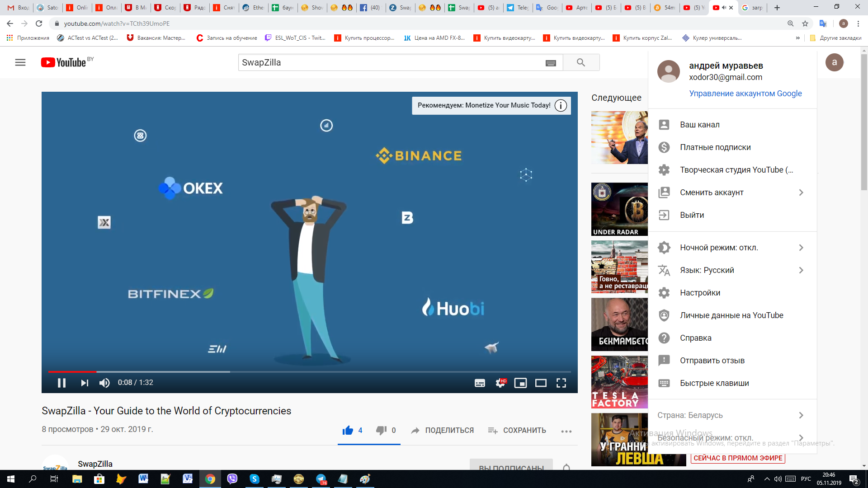Open the TESLA FACTORY video thumbnail
The height and width of the screenshot is (488, 868).
[619, 382]
